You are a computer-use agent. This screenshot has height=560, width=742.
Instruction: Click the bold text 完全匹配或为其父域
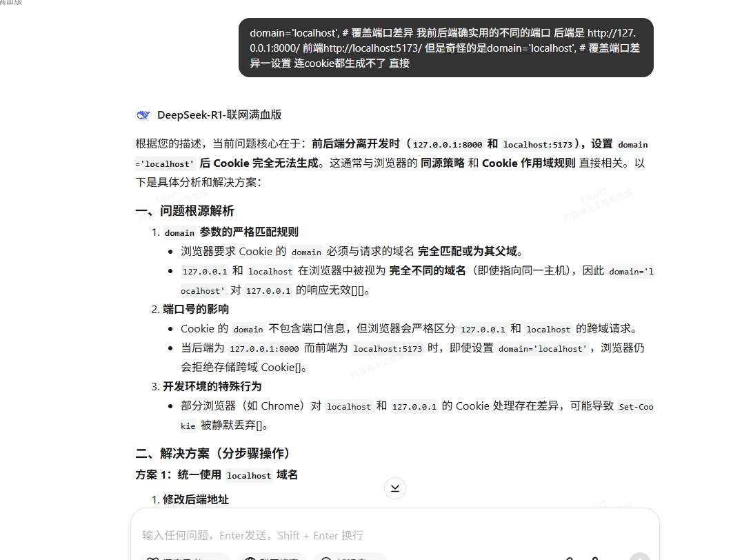pyautogui.click(x=467, y=251)
